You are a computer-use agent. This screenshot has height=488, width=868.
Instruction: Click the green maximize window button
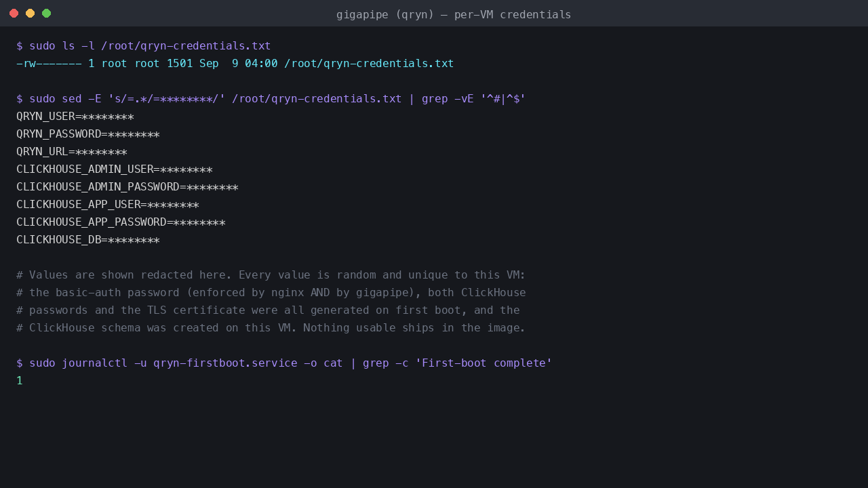pyautogui.click(x=46, y=14)
